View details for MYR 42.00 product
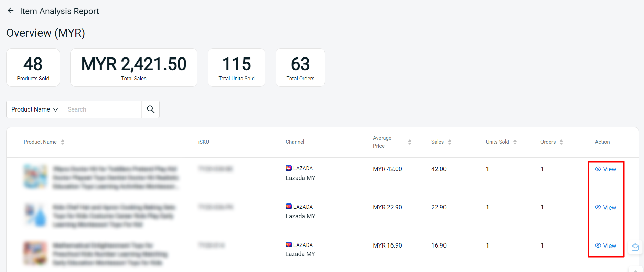 pos(606,169)
